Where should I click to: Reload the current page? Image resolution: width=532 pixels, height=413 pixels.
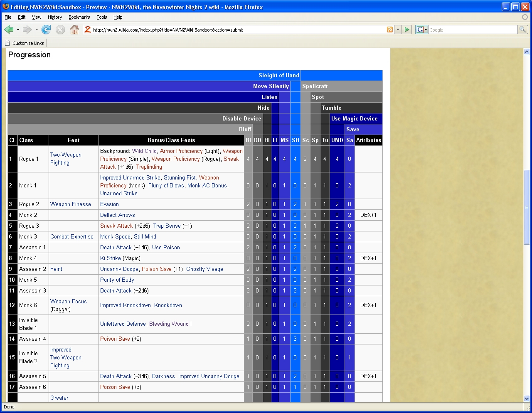(46, 29)
